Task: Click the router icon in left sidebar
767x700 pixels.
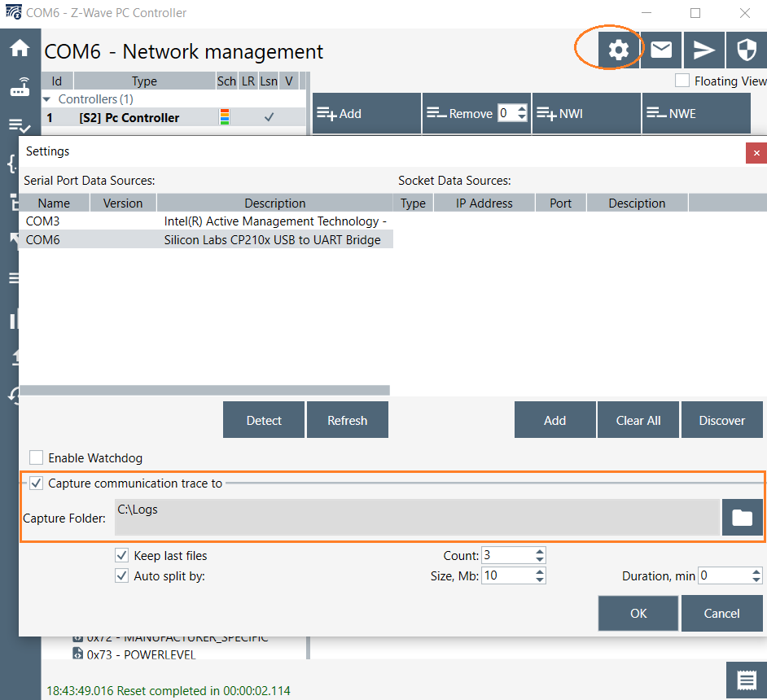Action: pyautogui.click(x=20, y=88)
